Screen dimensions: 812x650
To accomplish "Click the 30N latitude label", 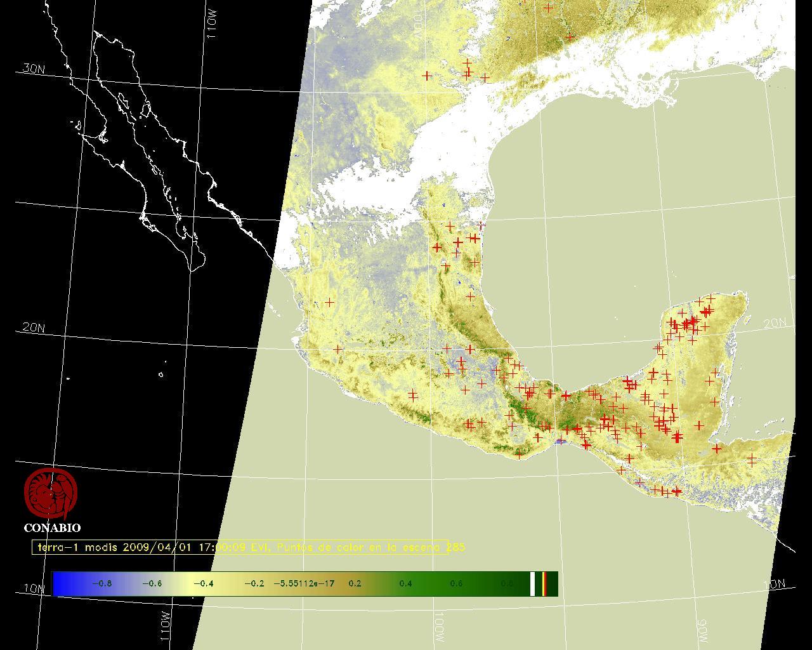I will pyautogui.click(x=34, y=69).
